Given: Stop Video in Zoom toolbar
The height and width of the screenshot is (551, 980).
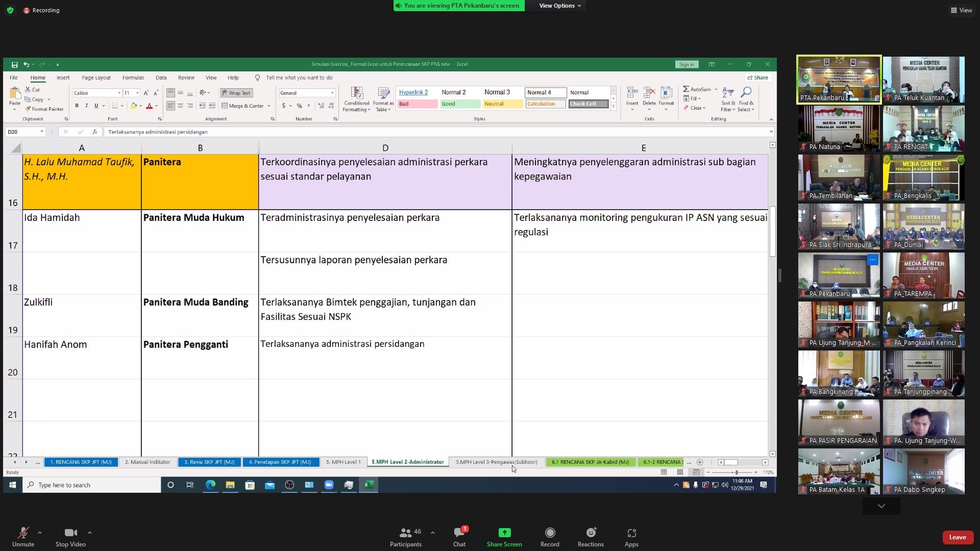Looking at the screenshot, I should (70, 537).
